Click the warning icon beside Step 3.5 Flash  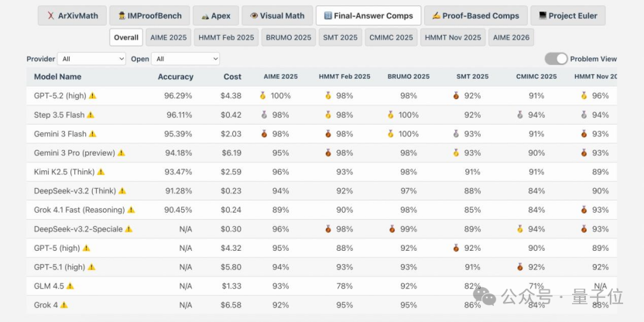[x=91, y=115]
